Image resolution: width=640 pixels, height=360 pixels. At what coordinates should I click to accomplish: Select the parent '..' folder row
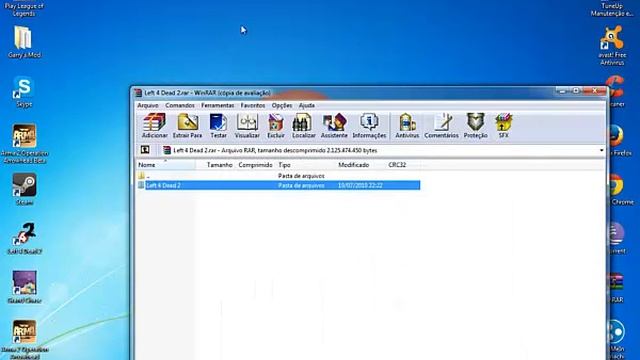pyautogui.click(x=278, y=176)
